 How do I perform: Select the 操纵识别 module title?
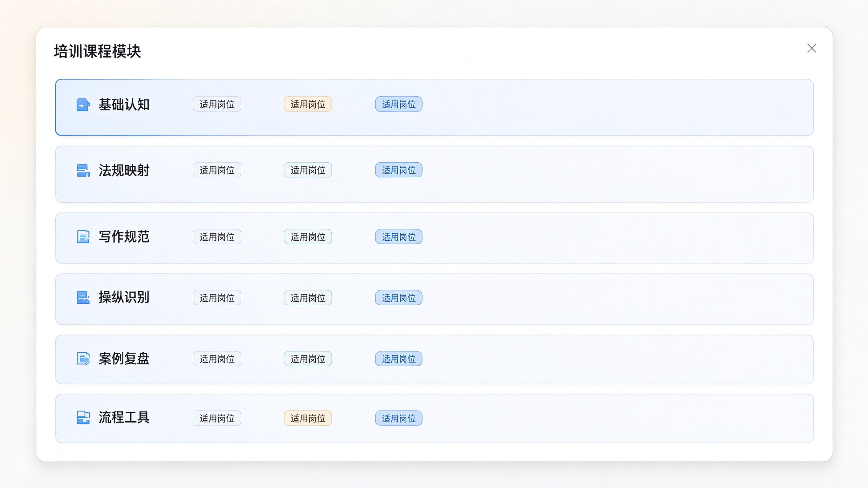tap(124, 298)
